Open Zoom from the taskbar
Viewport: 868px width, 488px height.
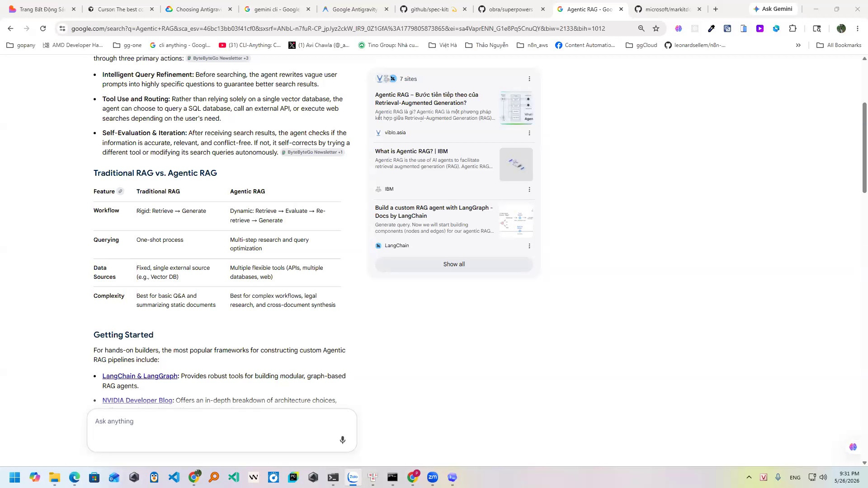click(x=433, y=477)
